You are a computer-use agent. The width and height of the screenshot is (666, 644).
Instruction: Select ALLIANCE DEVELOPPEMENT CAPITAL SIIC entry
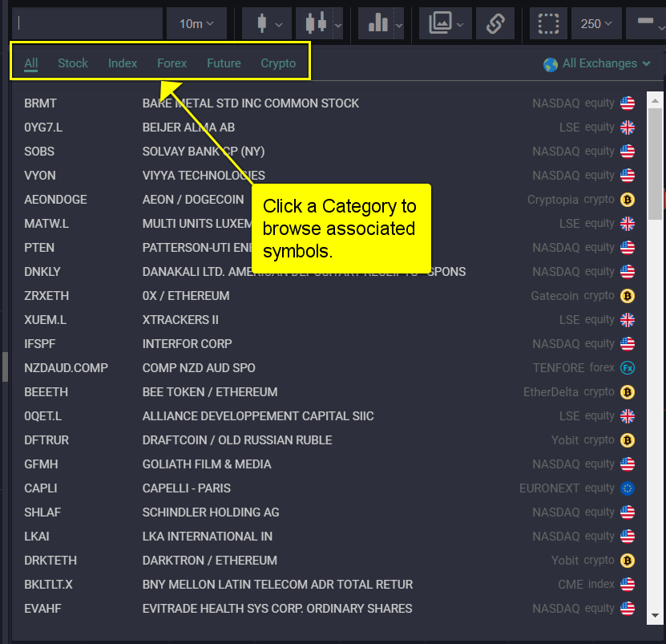tap(258, 416)
